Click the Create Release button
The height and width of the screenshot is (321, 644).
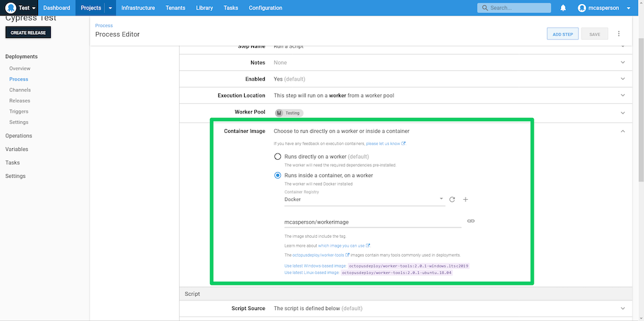click(x=28, y=33)
